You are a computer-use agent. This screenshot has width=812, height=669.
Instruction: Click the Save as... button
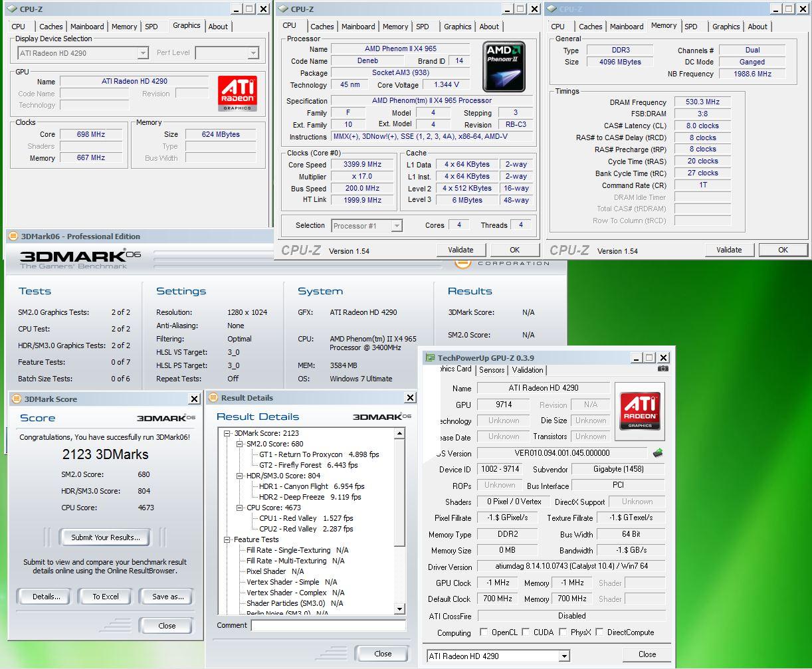pos(167,597)
